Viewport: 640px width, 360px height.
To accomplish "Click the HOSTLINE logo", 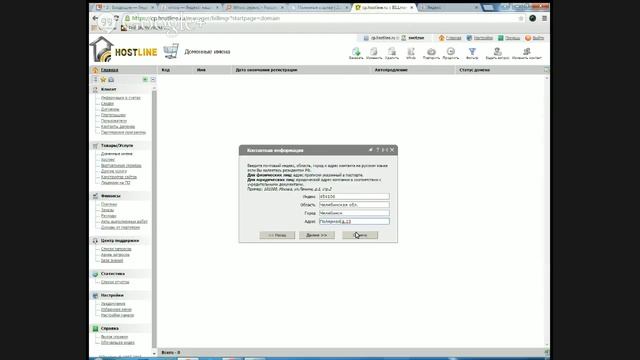I will coord(123,50).
